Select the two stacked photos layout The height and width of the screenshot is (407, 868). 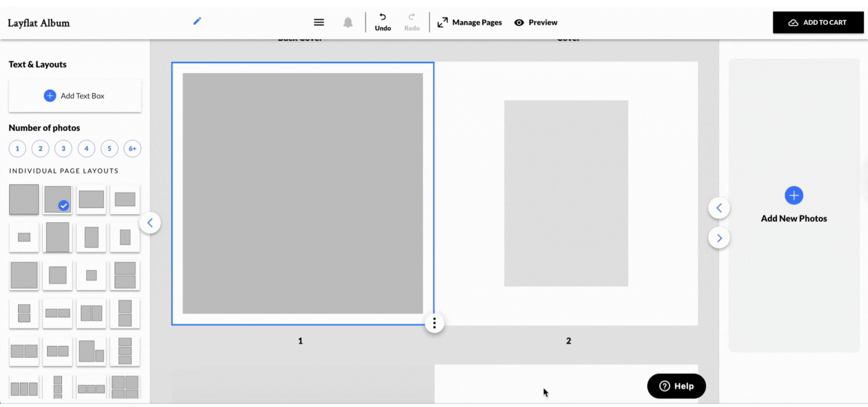coord(125,275)
